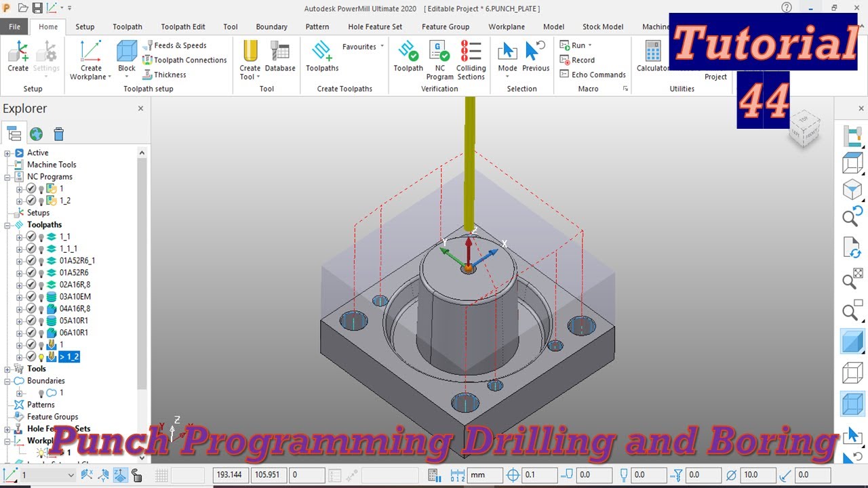Open the Stock Model tab

click(603, 26)
